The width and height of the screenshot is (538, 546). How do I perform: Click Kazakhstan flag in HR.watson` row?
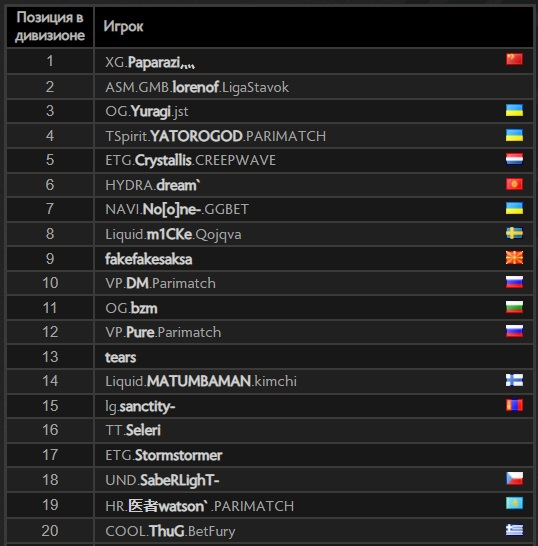514,503
